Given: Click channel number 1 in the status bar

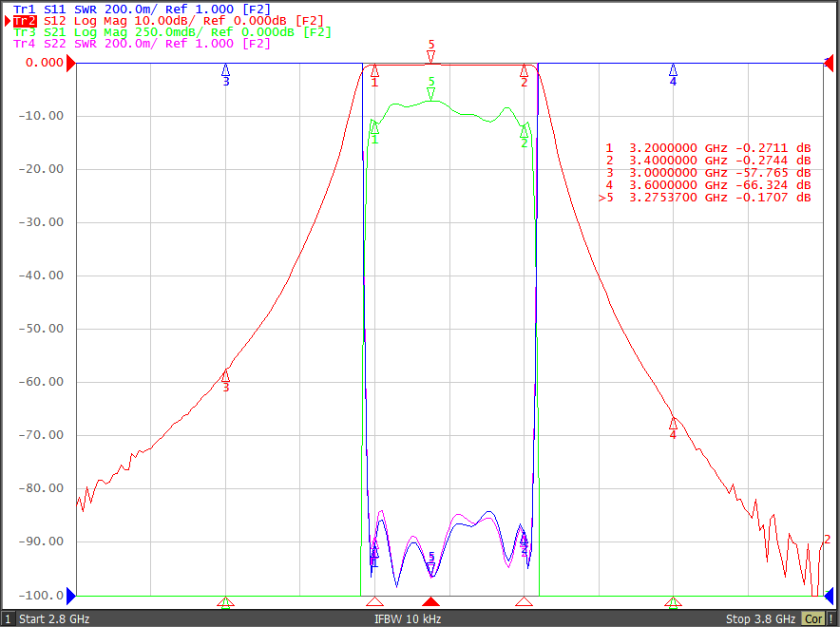Looking at the screenshot, I should click(x=8, y=619).
